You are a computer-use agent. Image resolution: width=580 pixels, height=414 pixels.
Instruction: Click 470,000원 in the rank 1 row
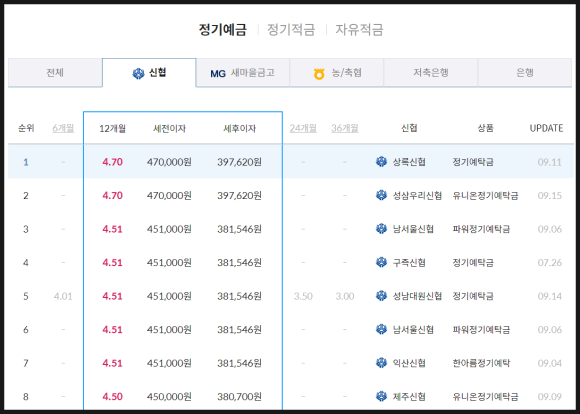point(169,162)
